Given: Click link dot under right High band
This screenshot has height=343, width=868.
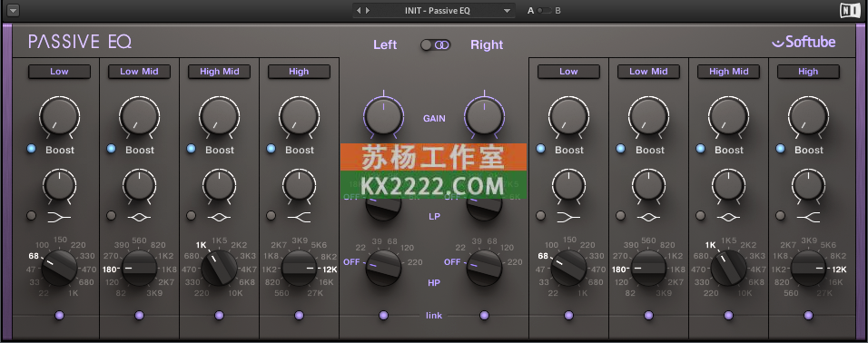Looking at the screenshot, I should pyautogui.click(x=808, y=316).
